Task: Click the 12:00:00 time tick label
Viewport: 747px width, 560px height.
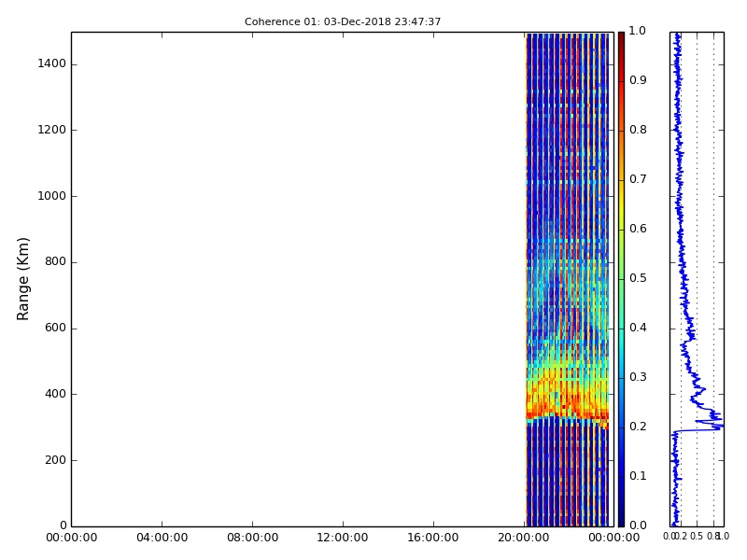Action: tap(343, 538)
